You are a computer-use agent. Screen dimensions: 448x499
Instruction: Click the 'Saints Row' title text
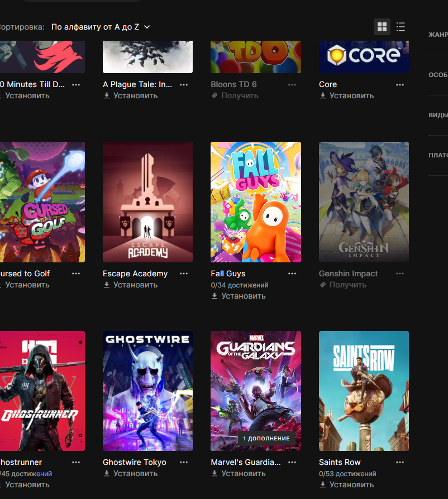340,462
